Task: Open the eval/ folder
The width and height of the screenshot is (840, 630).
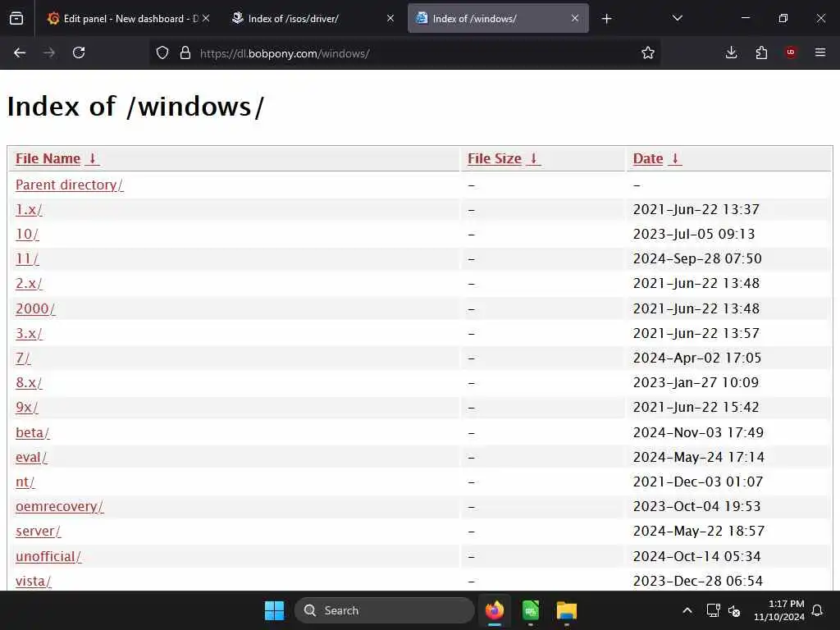Action: click(x=31, y=457)
